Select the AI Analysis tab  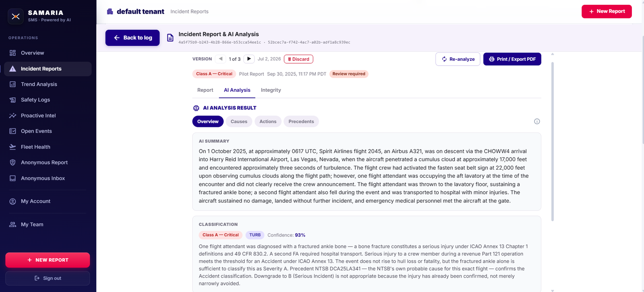click(237, 90)
